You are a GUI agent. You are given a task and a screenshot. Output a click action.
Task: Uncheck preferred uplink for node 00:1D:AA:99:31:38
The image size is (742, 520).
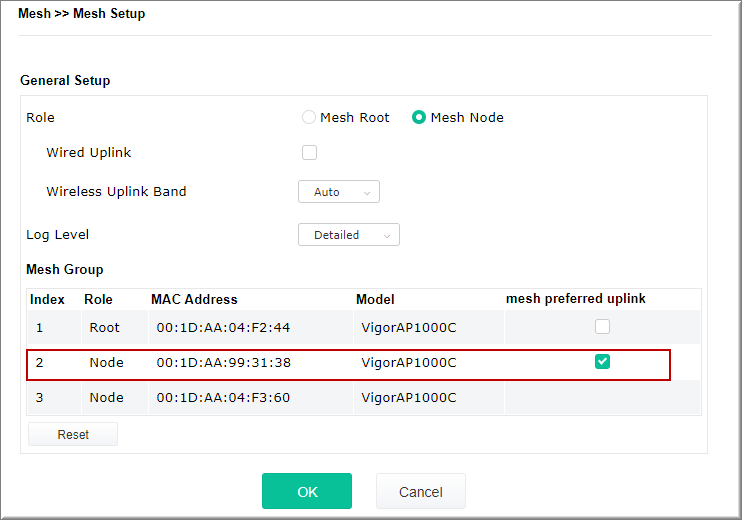tap(602, 362)
